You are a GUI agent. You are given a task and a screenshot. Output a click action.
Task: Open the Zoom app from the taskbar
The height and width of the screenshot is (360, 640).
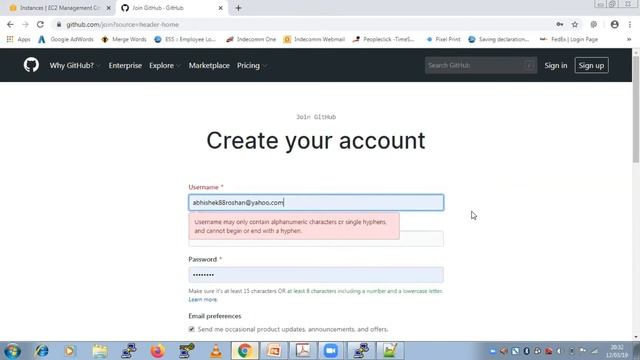click(331, 351)
